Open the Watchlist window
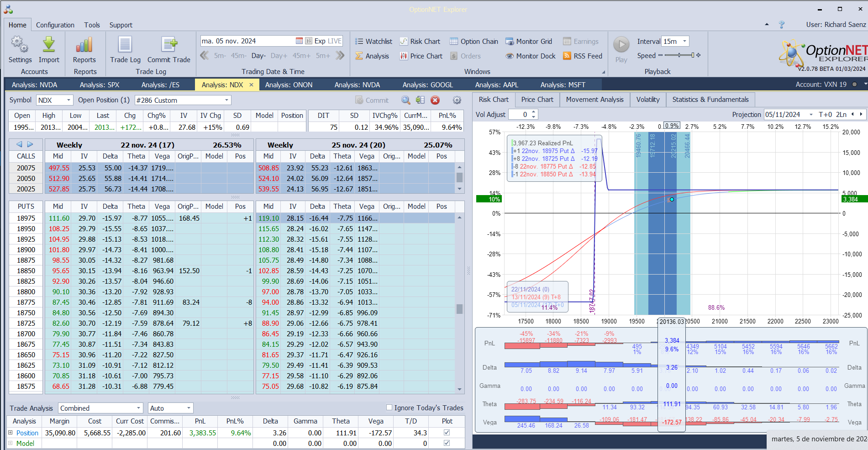 click(374, 41)
